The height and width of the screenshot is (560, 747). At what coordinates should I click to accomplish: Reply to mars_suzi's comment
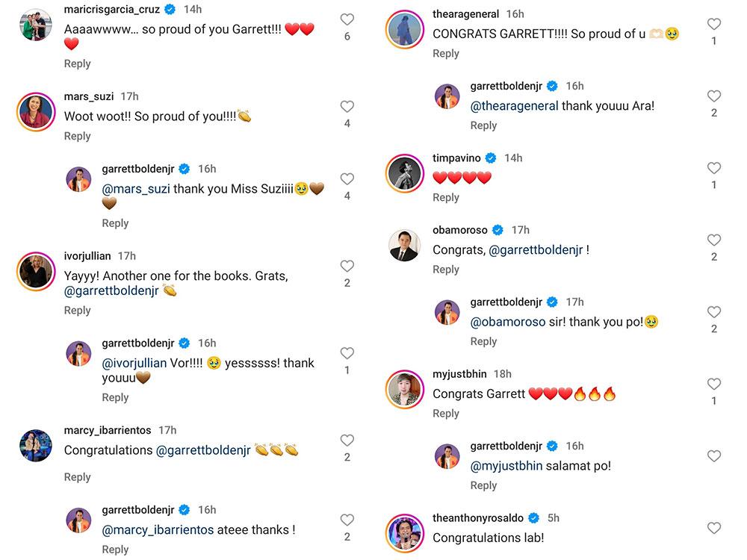tap(77, 136)
